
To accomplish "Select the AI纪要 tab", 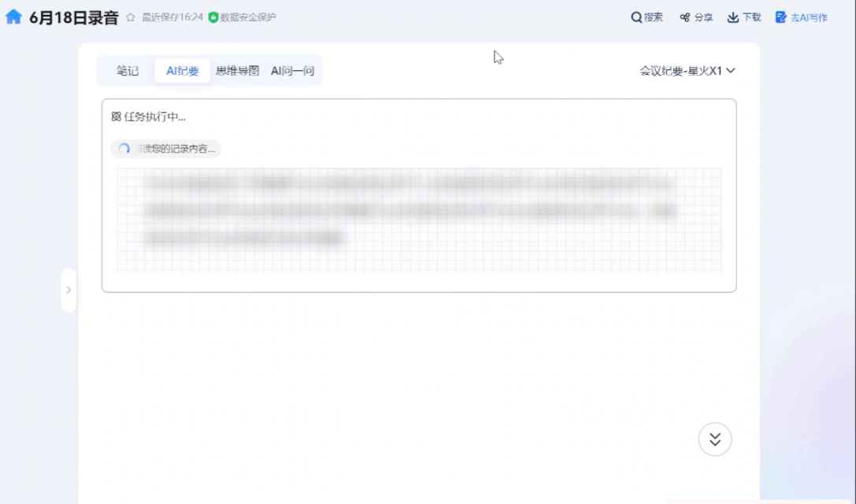I will [x=182, y=71].
